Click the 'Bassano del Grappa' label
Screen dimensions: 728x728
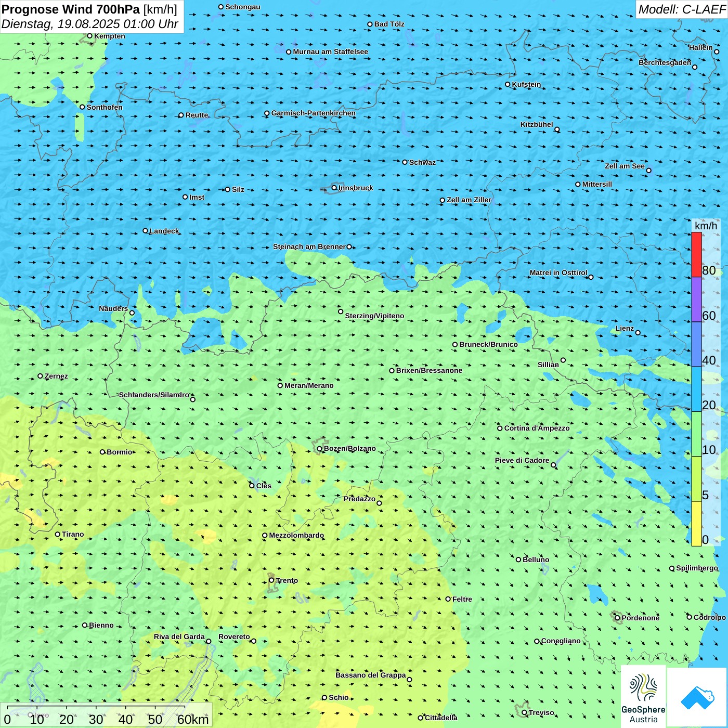click(x=371, y=675)
